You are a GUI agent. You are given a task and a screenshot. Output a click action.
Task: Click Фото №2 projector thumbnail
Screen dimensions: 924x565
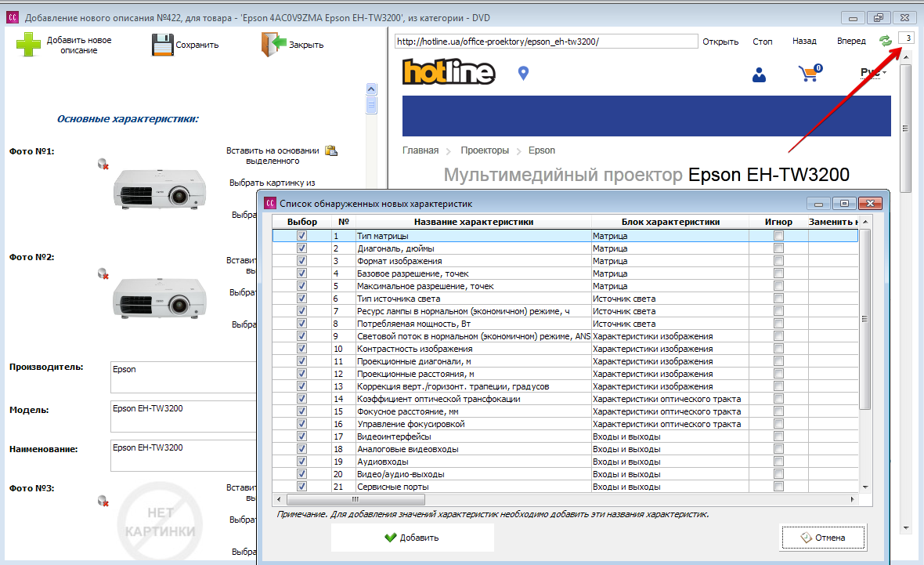[160, 299]
